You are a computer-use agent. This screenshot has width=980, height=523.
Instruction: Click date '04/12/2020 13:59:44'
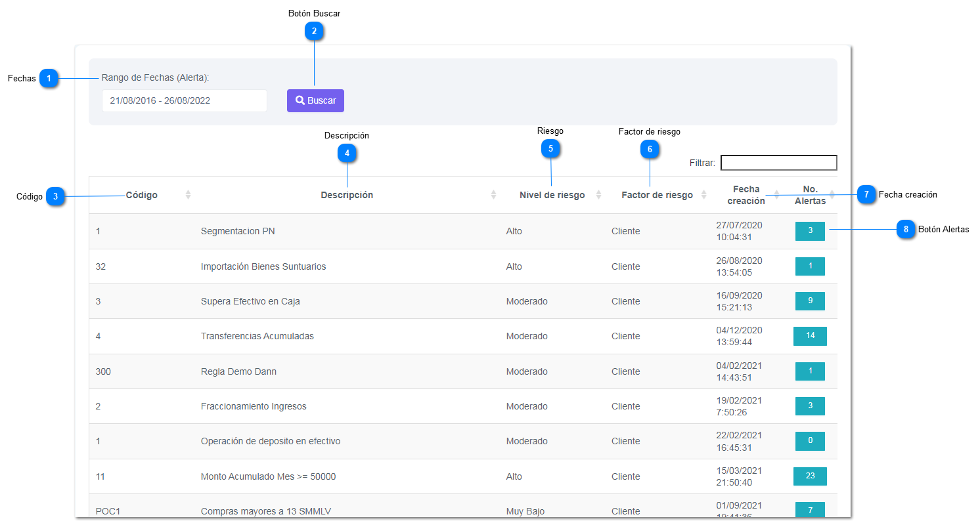point(739,336)
